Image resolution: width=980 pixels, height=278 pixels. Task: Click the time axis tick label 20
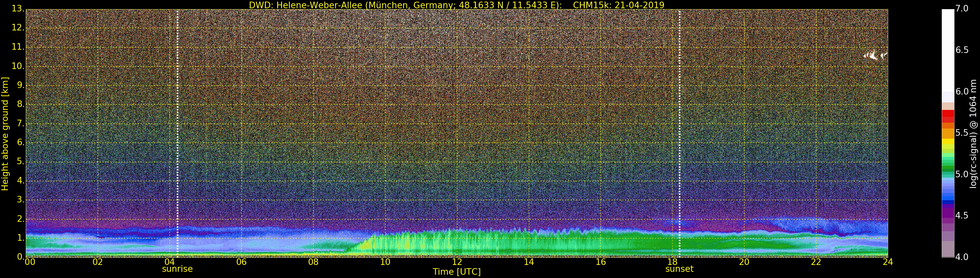point(744,262)
